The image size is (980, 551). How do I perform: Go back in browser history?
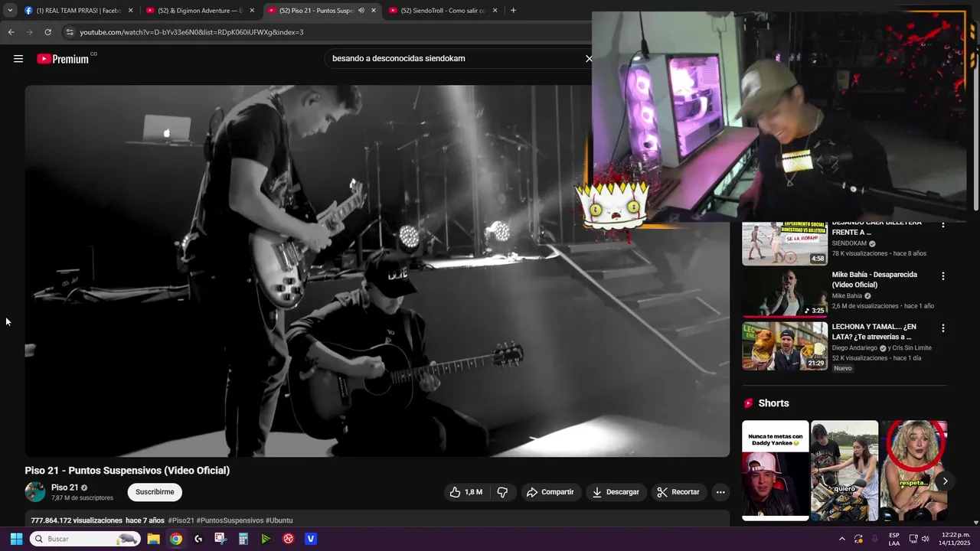tap(11, 32)
